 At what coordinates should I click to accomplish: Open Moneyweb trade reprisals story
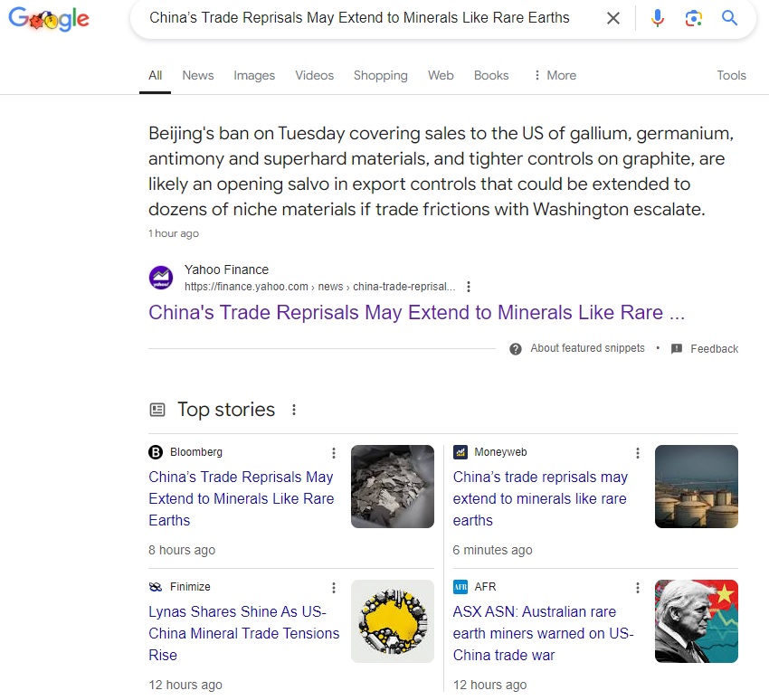coord(540,498)
